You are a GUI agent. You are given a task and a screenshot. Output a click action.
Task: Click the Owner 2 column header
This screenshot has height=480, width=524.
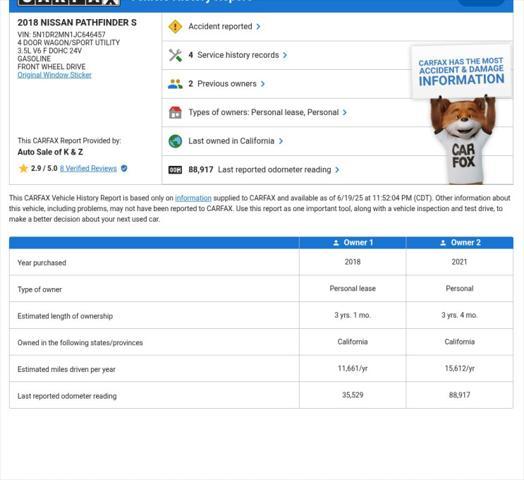tap(460, 243)
